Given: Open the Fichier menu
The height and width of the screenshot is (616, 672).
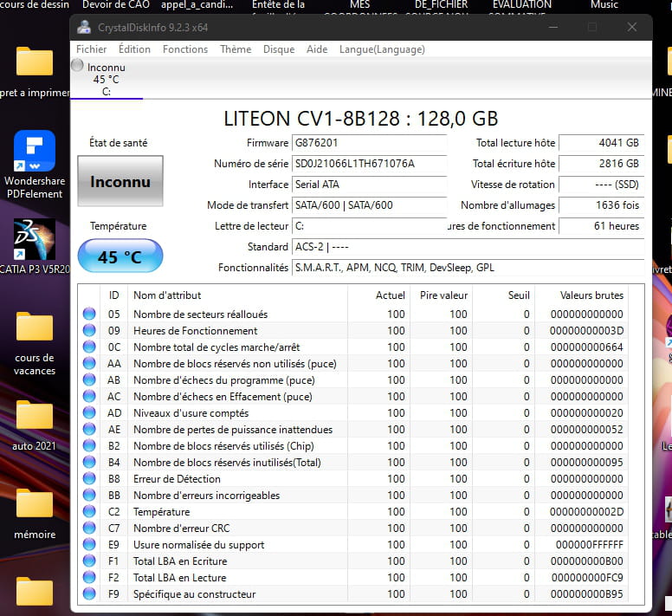Looking at the screenshot, I should click(x=92, y=49).
